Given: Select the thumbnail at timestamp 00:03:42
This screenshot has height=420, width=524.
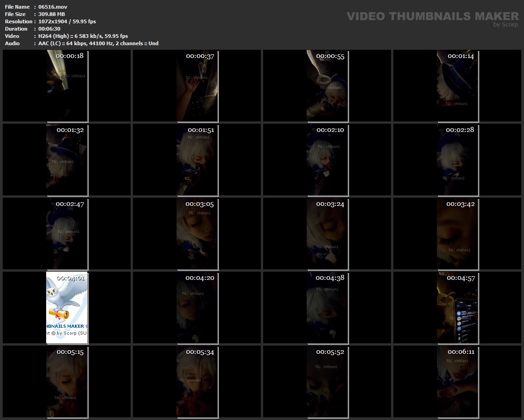Looking at the screenshot, I should (457, 234).
